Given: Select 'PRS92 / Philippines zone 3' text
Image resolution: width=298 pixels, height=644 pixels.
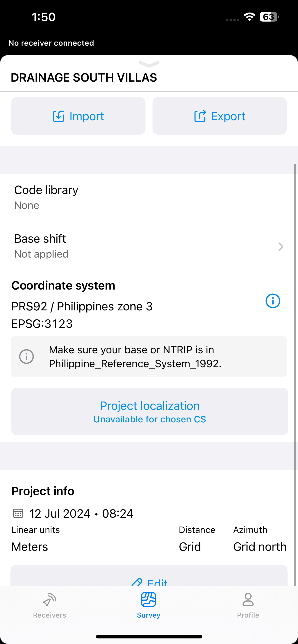Looking at the screenshot, I should coord(82,306).
